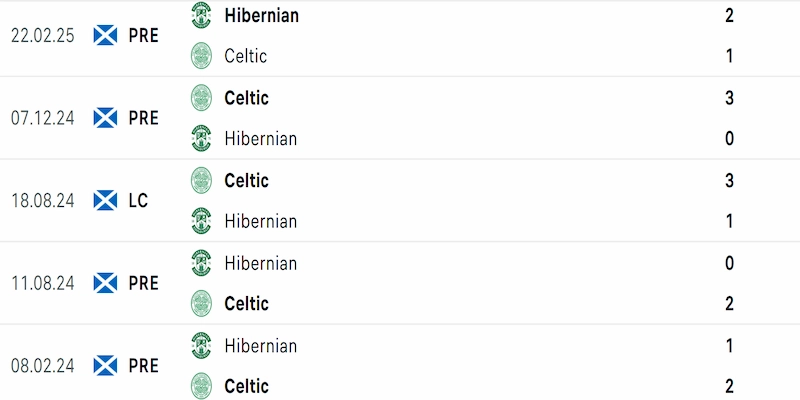
Task: Select LC competition label for 18.08.24
Action: pos(138,201)
